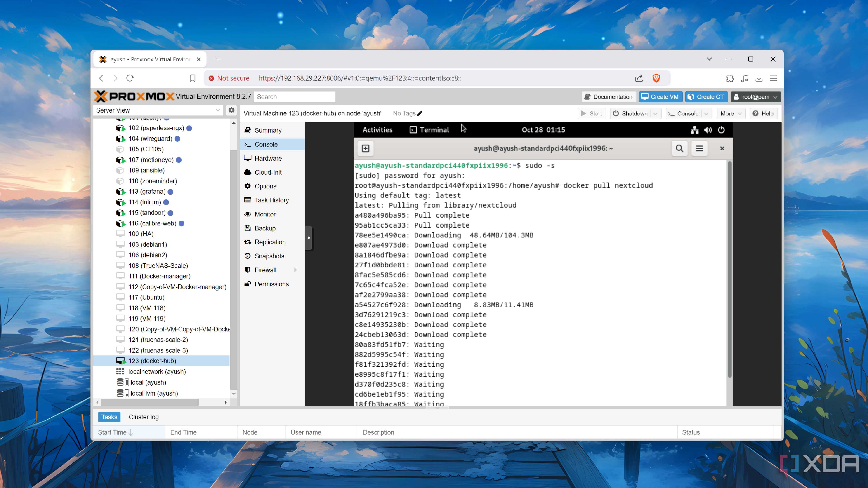Expand the Firewall submenu arrow
Image resolution: width=868 pixels, height=488 pixels.
[x=295, y=270]
